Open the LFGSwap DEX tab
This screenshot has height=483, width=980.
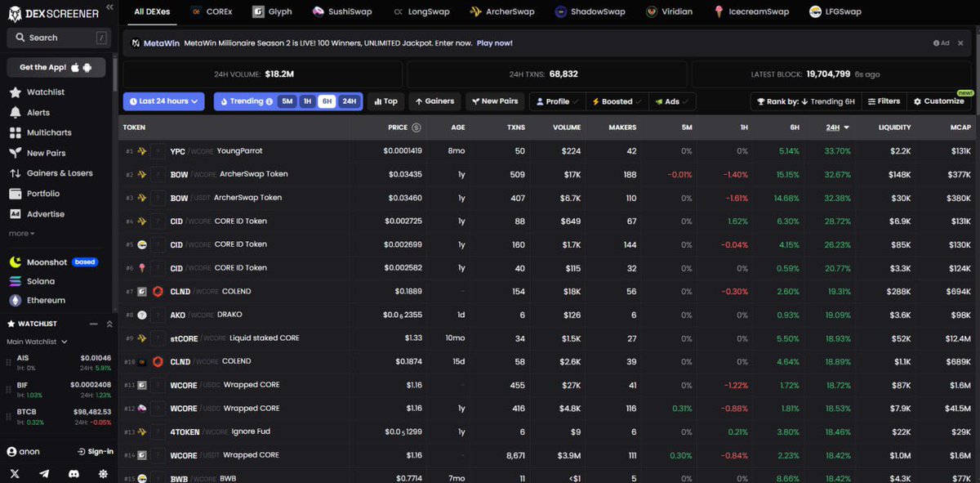point(835,11)
